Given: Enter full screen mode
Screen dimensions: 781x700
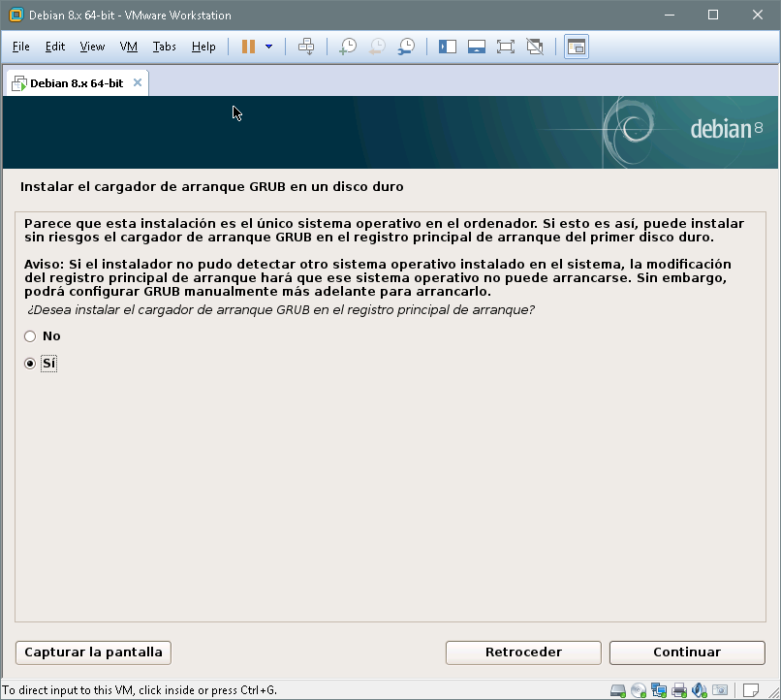Looking at the screenshot, I should point(505,47).
